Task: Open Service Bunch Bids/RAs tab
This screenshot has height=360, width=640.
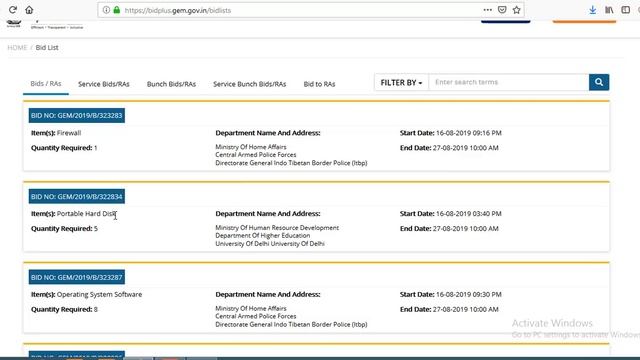Action: coord(249,84)
